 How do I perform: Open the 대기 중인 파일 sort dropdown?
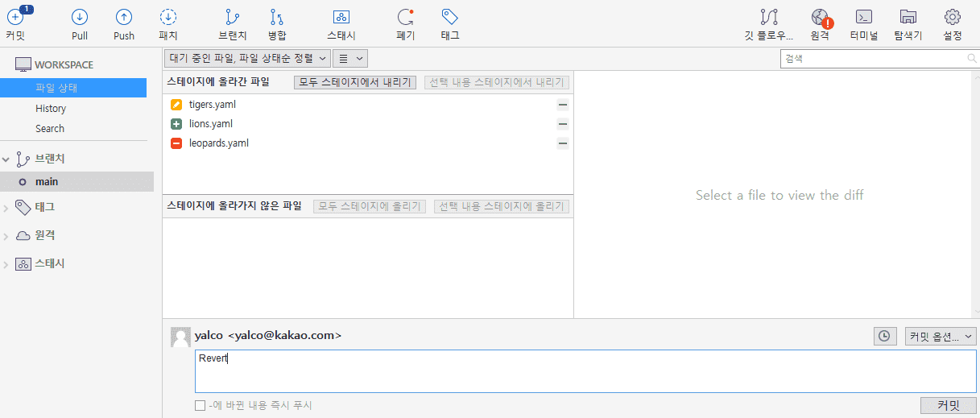point(247,58)
